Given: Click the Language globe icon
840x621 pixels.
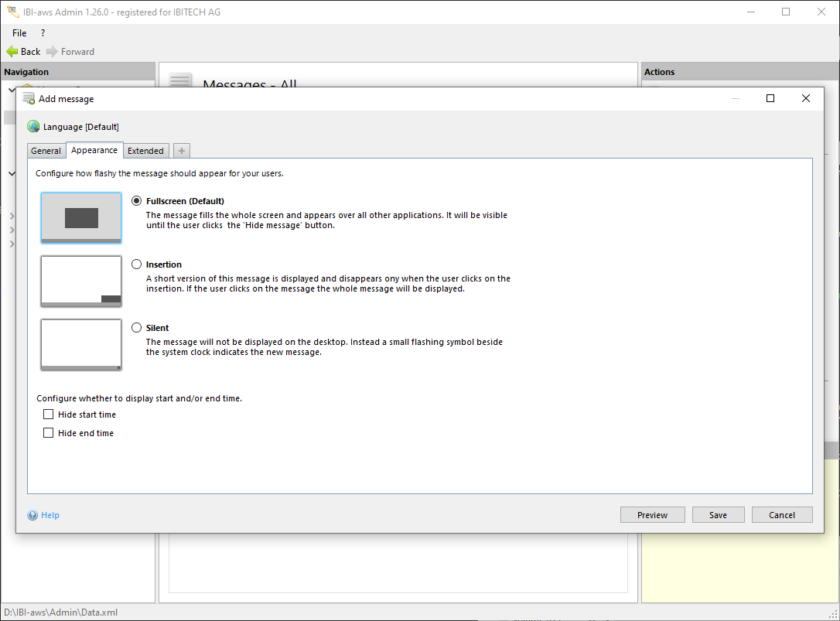Looking at the screenshot, I should [x=33, y=127].
